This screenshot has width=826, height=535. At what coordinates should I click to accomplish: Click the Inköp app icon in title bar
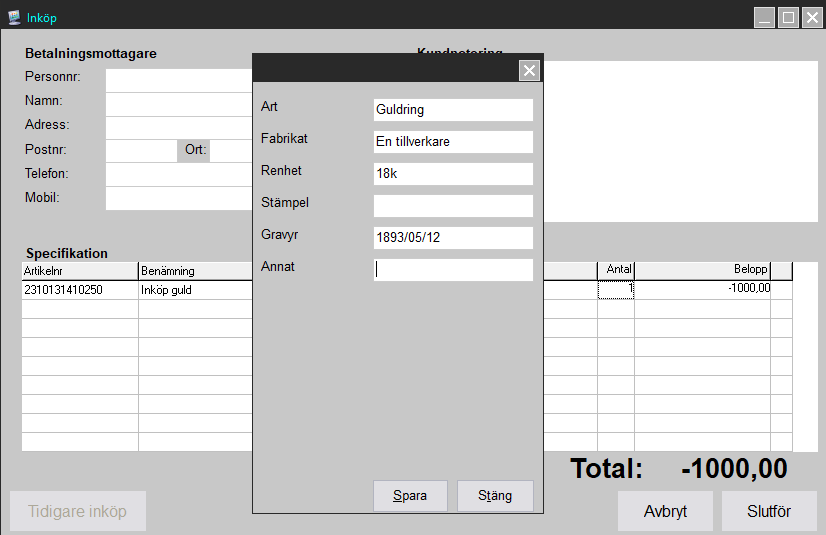click(14, 17)
